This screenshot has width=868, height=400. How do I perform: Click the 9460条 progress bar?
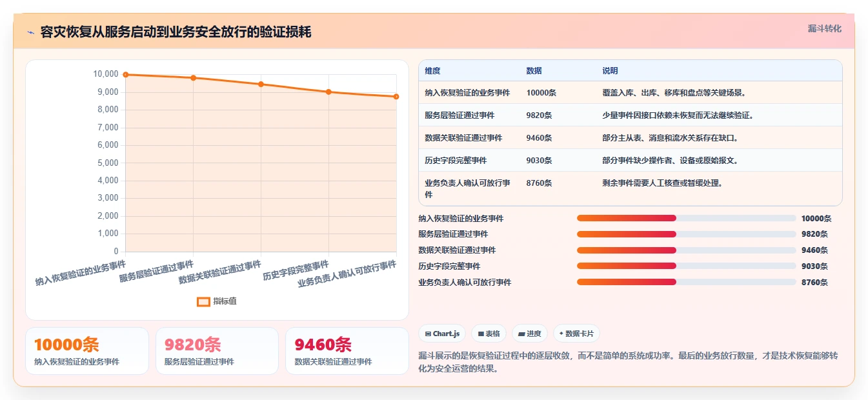(687, 250)
